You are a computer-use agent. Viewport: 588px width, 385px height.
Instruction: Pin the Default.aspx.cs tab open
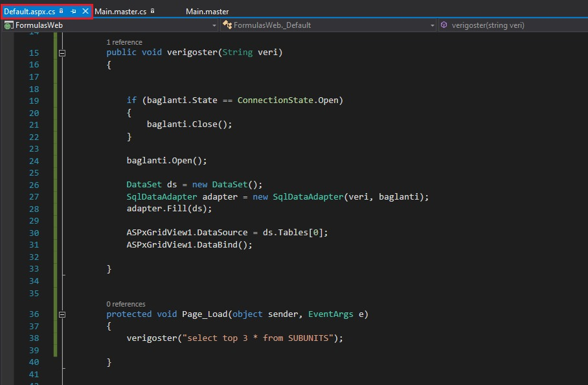click(x=73, y=11)
